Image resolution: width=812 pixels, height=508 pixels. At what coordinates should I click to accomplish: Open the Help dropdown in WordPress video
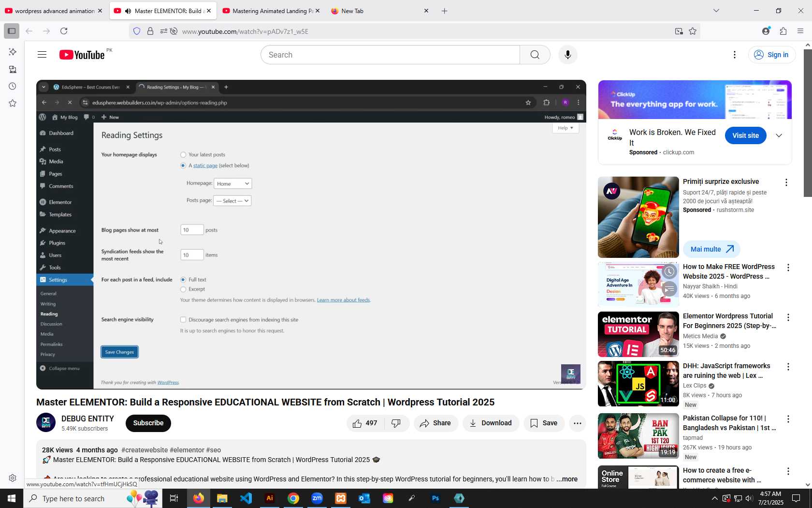pyautogui.click(x=565, y=128)
